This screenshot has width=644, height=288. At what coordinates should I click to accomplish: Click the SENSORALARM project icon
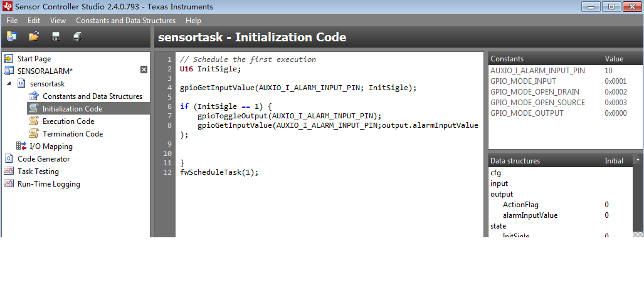[9, 71]
